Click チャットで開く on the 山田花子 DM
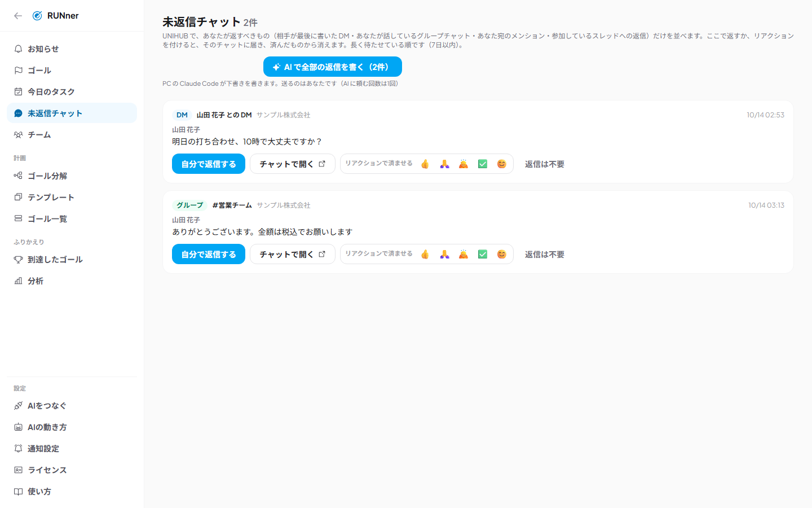This screenshot has width=812, height=508. 293,164
